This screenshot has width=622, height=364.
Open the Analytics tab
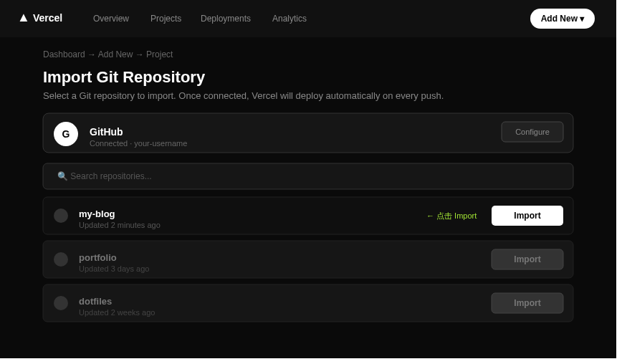pos(290,19)
